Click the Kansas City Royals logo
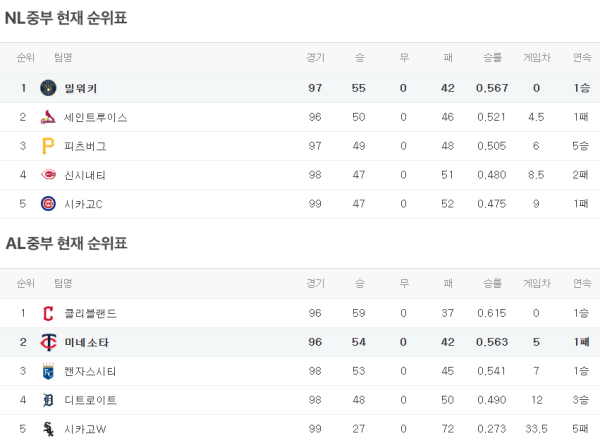This screenshot has width=600, height=448. tap(48, 371)
